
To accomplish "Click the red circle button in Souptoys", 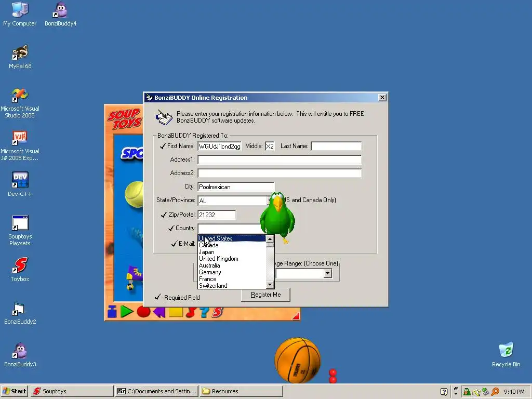I will [143, 312].
